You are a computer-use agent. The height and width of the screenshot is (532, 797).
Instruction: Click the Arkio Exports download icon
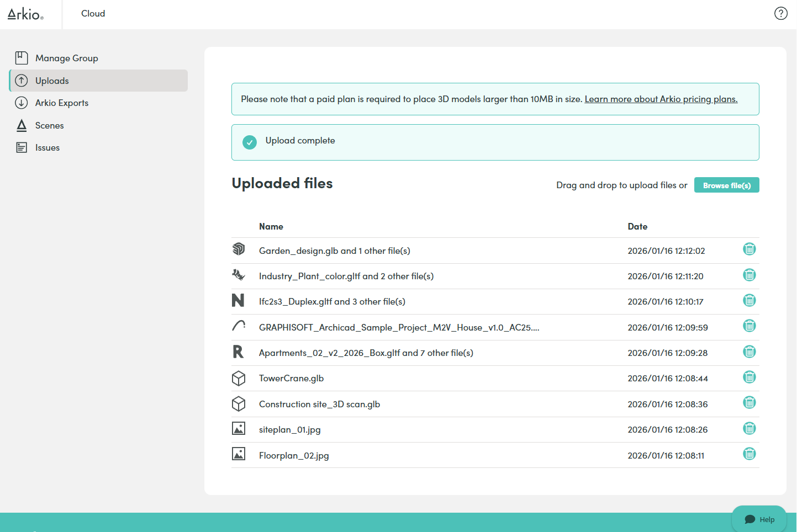coord(22,103)
